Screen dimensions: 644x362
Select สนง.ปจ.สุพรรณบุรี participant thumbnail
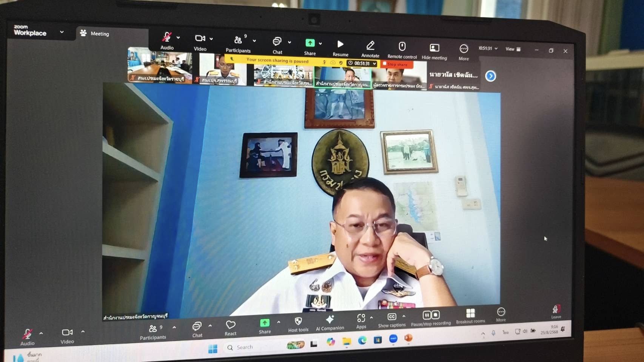pyautogui.click(x=223, y=69)
